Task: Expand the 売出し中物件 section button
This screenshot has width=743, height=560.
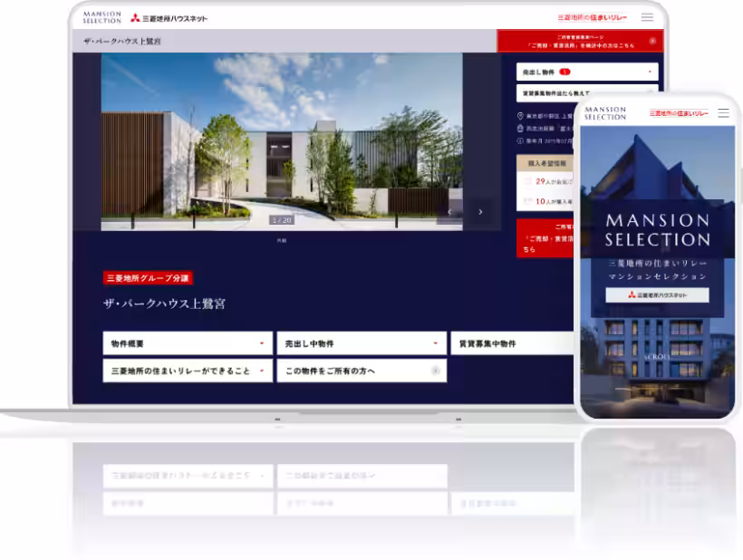Action: click(x=362, y=343)
